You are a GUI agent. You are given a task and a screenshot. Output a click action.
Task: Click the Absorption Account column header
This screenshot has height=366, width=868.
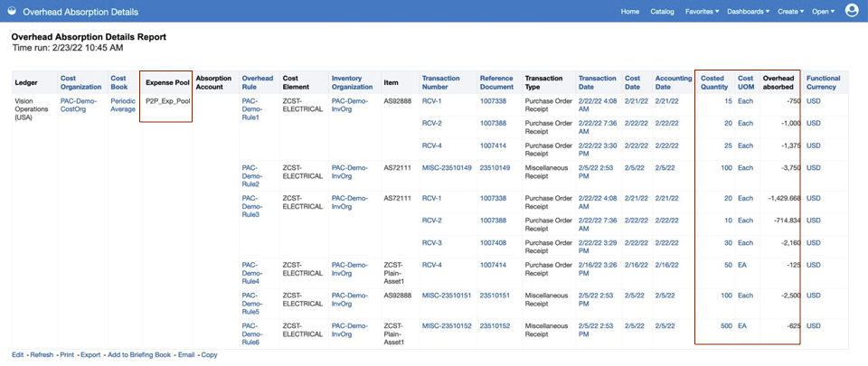click(213, 82)
